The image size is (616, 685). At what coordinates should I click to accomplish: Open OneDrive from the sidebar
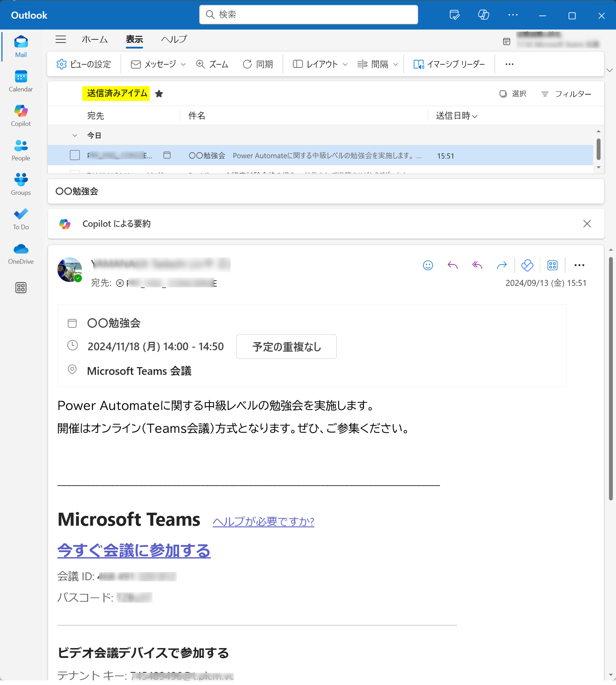[21, 253]
